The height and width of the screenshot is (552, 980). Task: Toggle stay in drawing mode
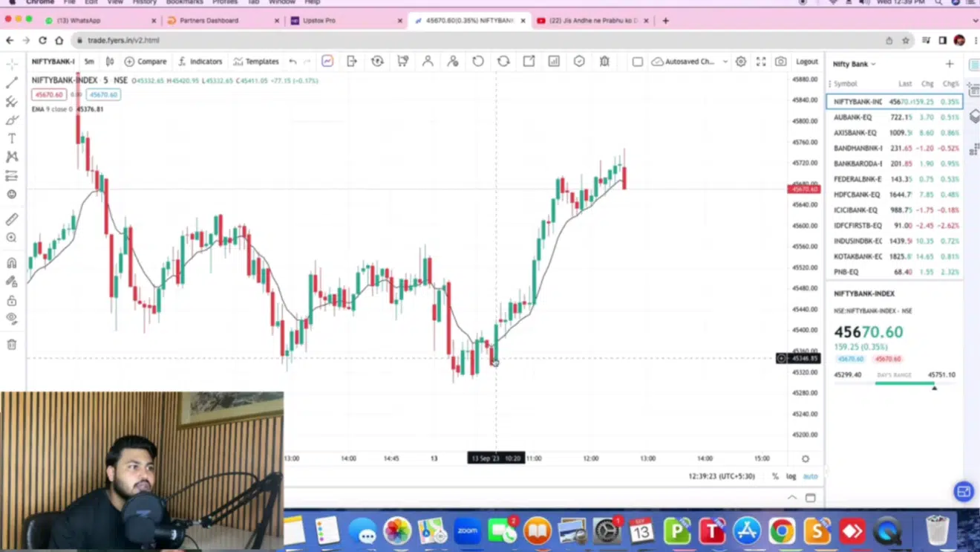[x=12, y=282]
